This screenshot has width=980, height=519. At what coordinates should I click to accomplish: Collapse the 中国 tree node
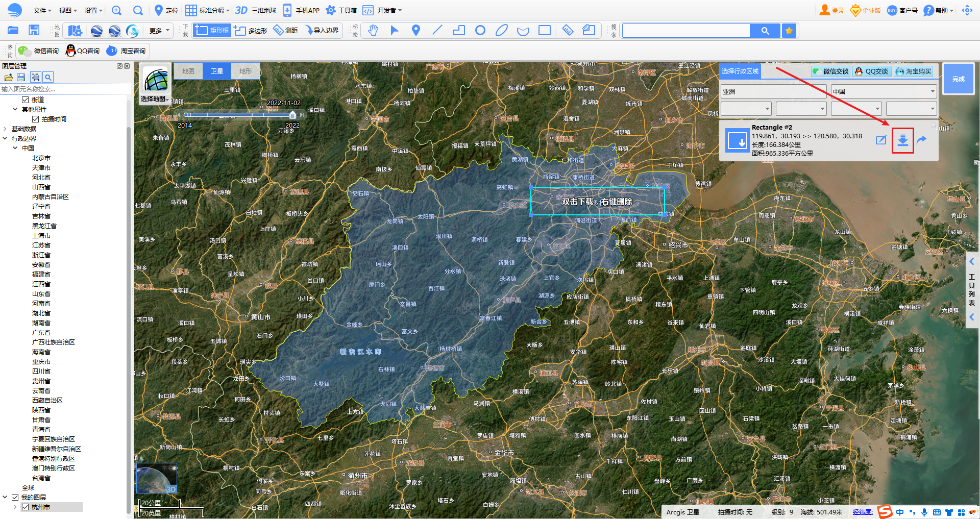pos(15,149)
